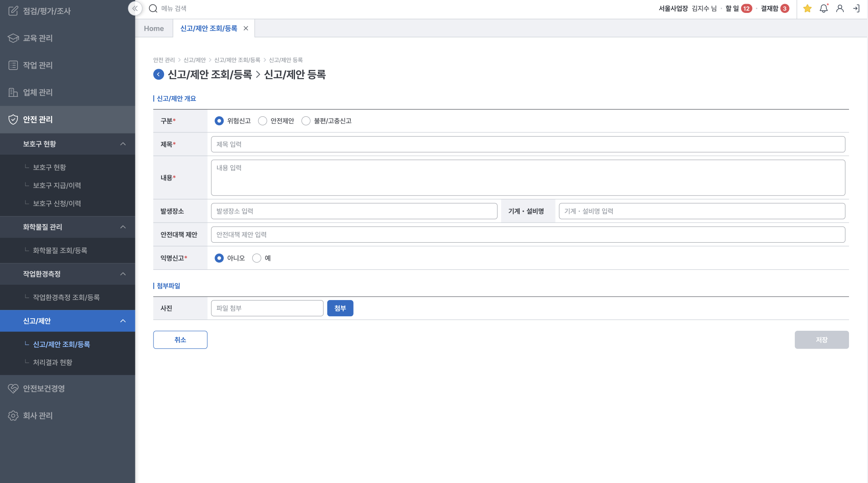868x483 pixels.
Task: Click the yellow star favorites icon
Action: coord(807,8)
